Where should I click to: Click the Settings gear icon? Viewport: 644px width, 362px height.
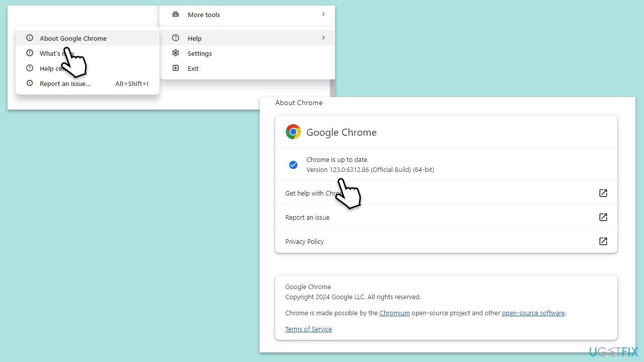pos(176,53)
